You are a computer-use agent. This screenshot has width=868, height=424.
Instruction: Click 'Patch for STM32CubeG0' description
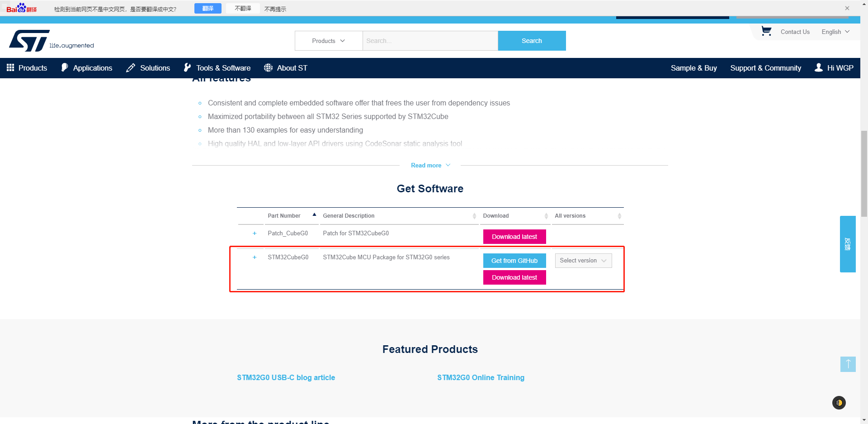(356, 233)
